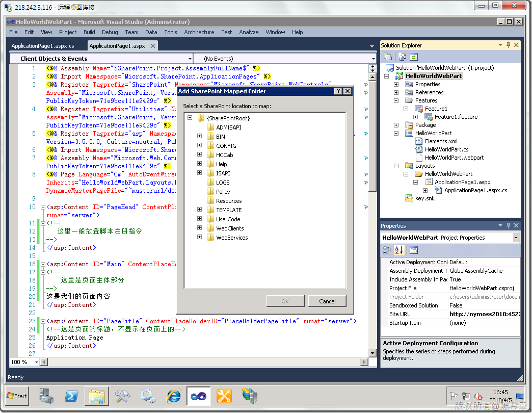Expand the Properties node in Solution Explorer
Image resolution: width=532 pixels, height=413 pixels.
[396, 84]
